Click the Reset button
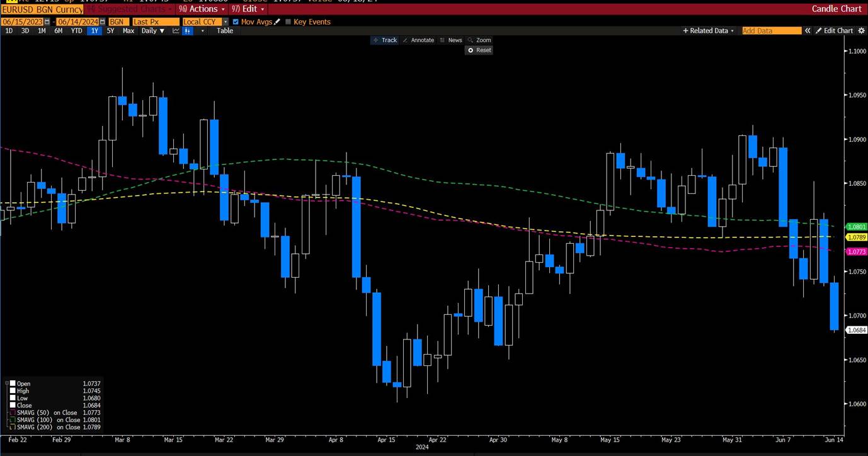The width and height of the screenshot is (868, 456). 479,50
